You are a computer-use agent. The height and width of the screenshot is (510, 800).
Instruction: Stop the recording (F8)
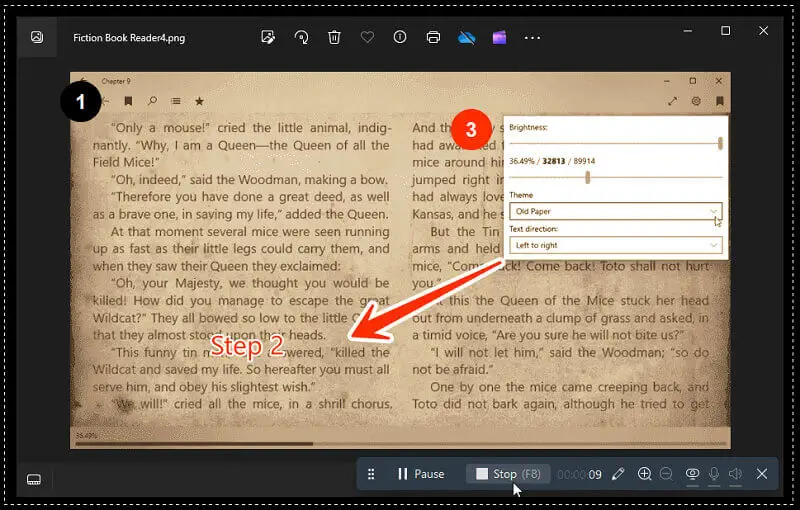(x=508, y=474)
